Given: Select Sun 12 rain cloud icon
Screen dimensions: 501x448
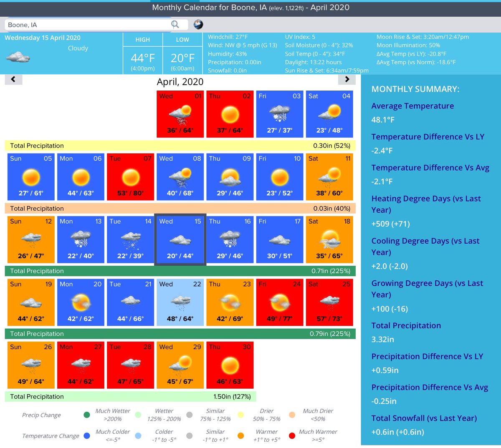Looking at the screenshot, I should coord(31,240).
